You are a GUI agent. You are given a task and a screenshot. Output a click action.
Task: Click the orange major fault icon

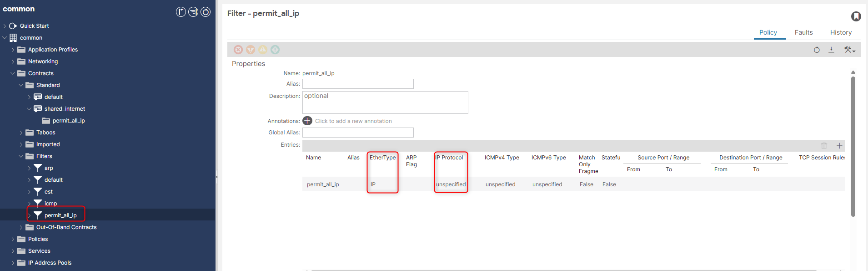click(251, 50)
